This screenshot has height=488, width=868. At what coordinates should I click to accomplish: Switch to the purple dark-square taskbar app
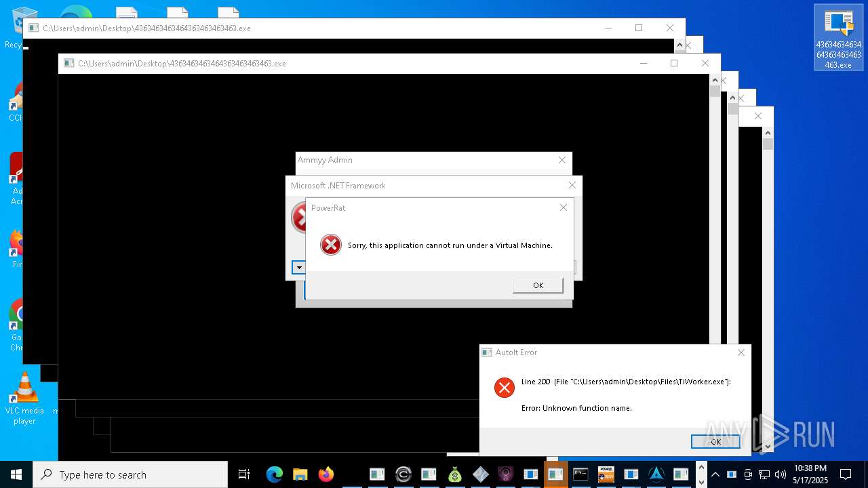(x=505, y=474)
